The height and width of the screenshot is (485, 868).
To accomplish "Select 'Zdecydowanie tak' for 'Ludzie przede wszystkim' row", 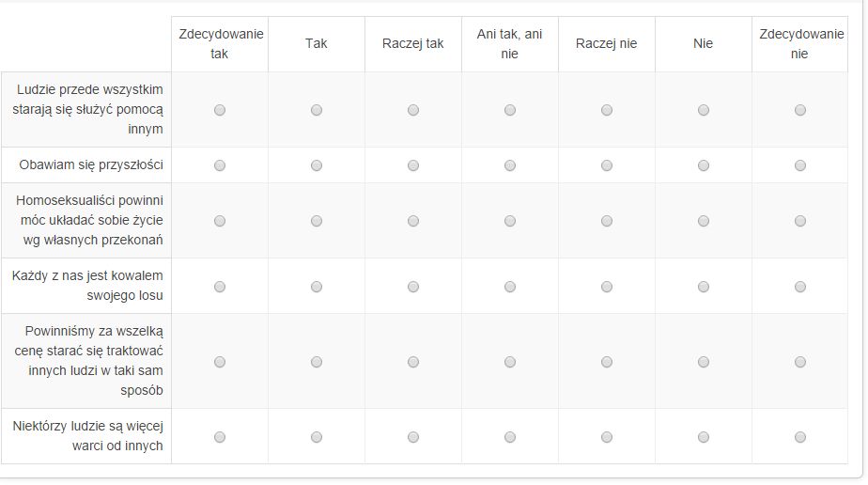I will click(x=220, y=110).
